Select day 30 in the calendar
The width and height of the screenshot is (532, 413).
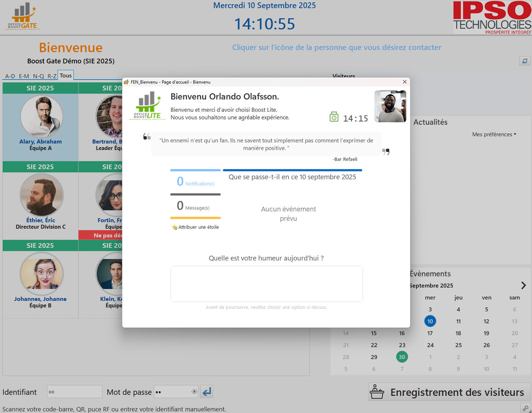tap(402, 357)
